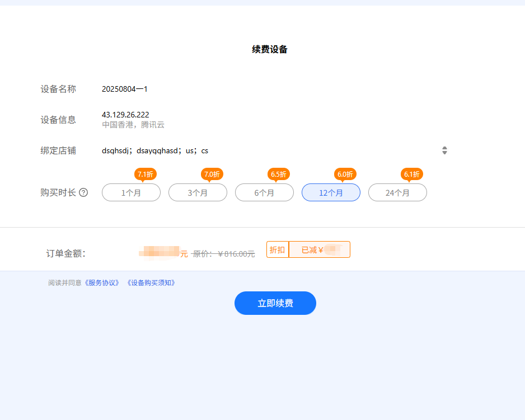Viewport: 525px width, 420px height.
Task: Open the 《设备购买须知》 link
Action: tap(152, 283)
